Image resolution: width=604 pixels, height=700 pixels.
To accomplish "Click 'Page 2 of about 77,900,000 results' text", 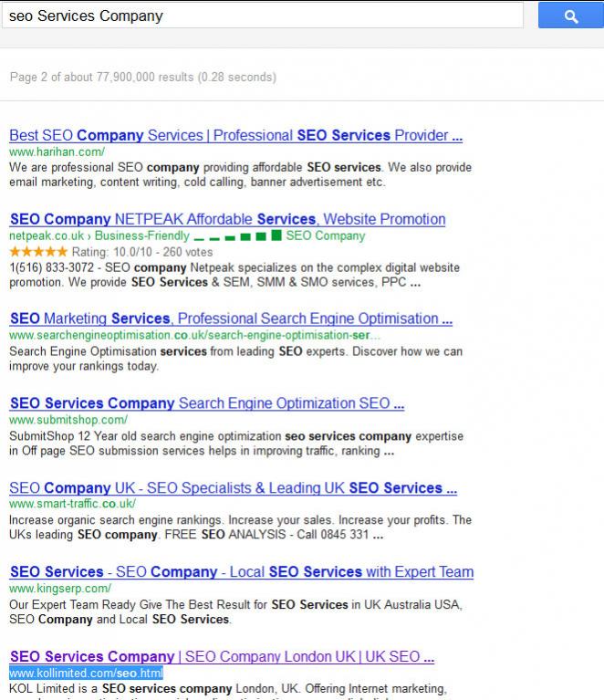I will tap(143, 78).
